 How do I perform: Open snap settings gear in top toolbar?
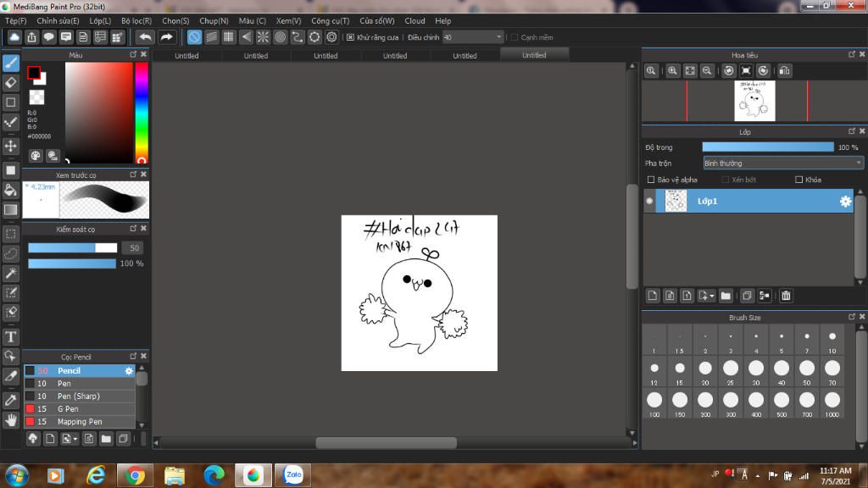(x=331, y=37)
